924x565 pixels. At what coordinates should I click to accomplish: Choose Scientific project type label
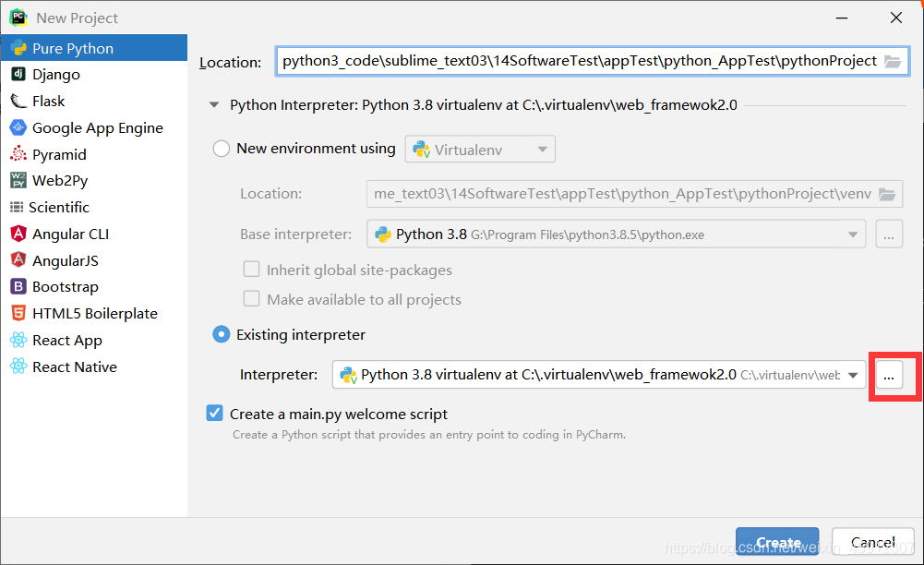(x=59, y=207)
